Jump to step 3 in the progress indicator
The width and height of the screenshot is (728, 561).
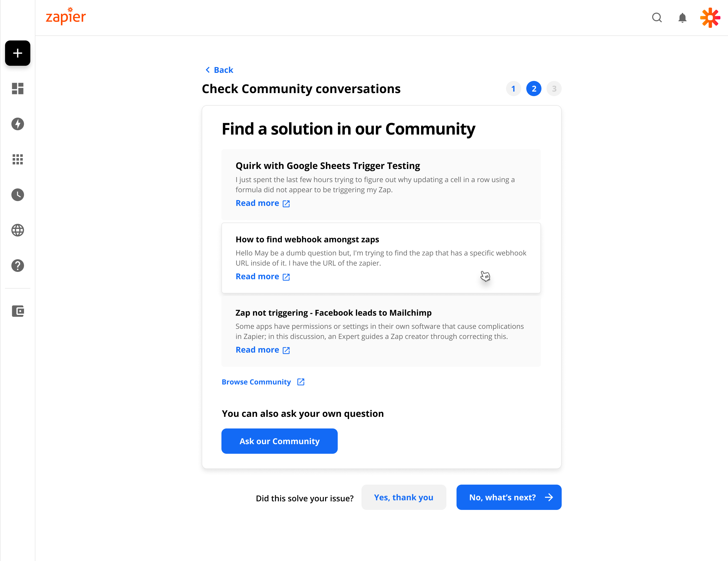coord(554,88)
